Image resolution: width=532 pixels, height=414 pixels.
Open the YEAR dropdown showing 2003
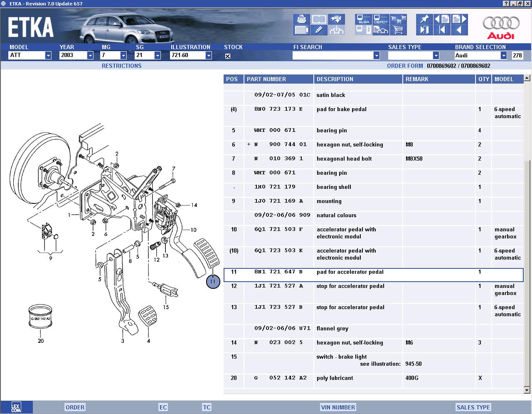(90, 55)
